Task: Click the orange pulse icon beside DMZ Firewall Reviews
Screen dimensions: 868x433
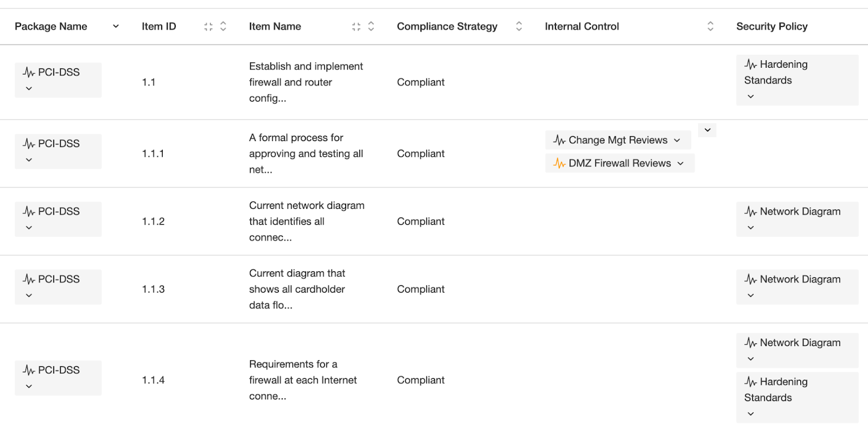Action: (x=559, y=163)
